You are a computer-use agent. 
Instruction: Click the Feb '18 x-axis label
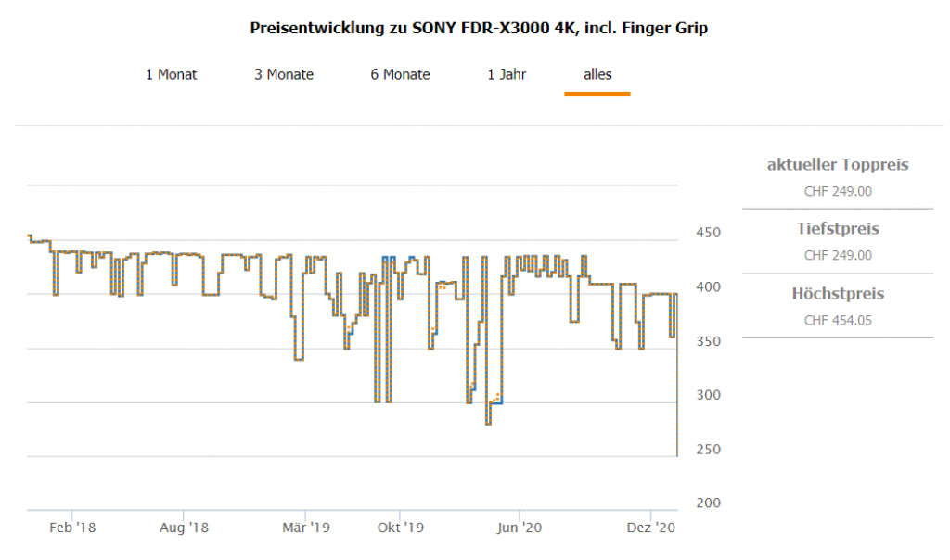pyautogui.click(x=72, y=528)
